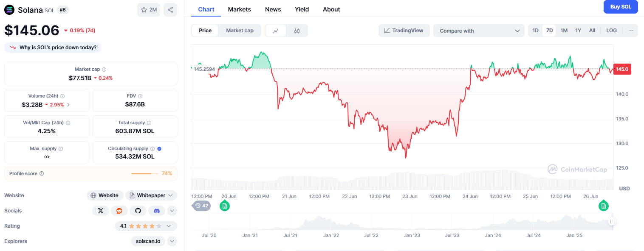Switch to candlestick chart icon
This screenshot has width=644, height=251.
click(x=297, y=31)
